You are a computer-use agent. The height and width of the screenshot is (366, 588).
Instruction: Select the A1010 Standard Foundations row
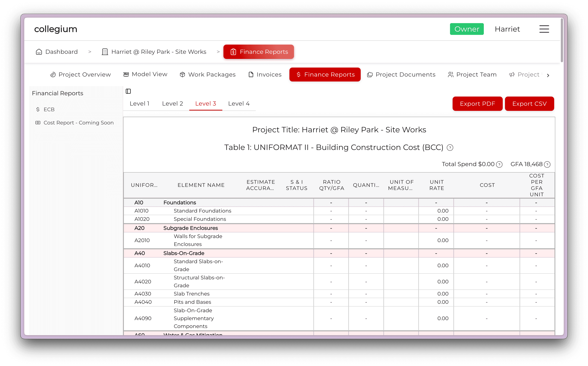(202, 211)
